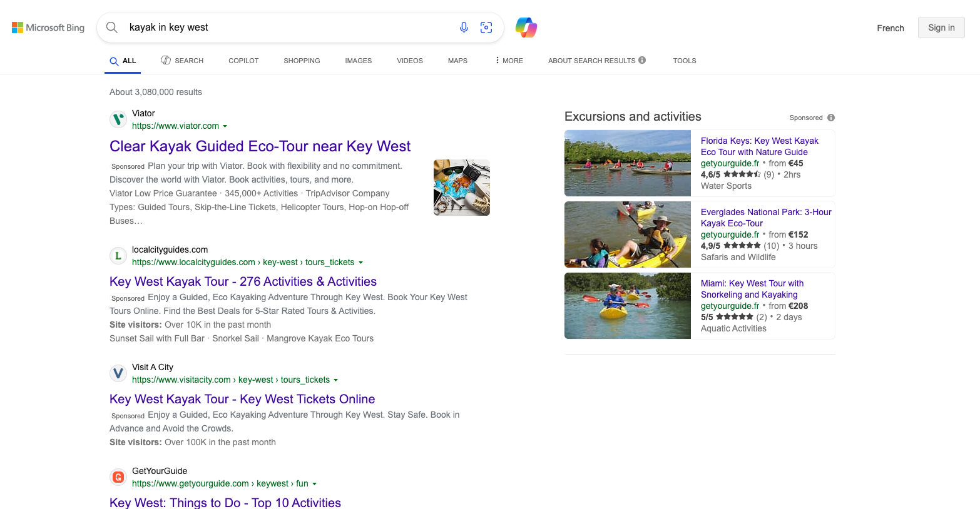
Task: Switch to the SHOPPING tab
Action: click(x=302, y=61)
